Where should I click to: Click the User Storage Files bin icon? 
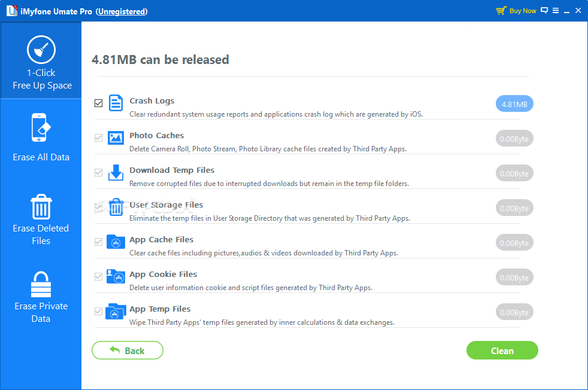click(x=116, y=207)
